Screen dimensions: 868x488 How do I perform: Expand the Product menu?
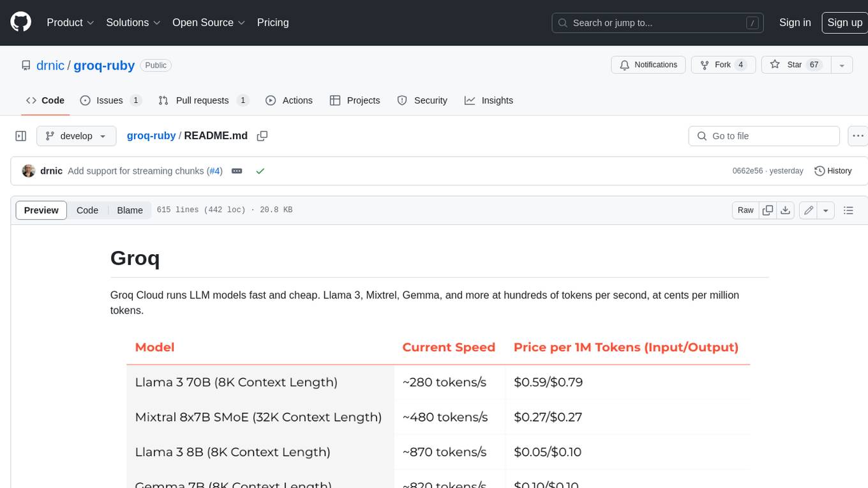(70, 22)
